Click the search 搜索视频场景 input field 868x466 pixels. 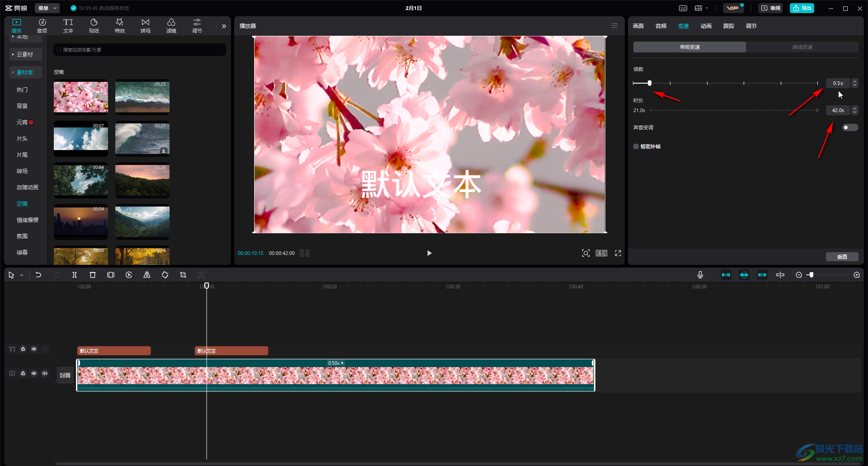pyautogui.click(x=140, y=50)
